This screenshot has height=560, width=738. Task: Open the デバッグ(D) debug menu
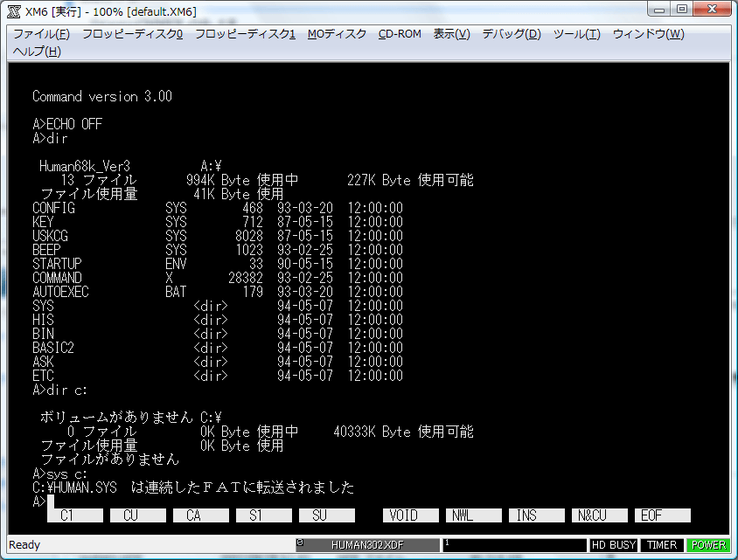(x=512, y=34)
